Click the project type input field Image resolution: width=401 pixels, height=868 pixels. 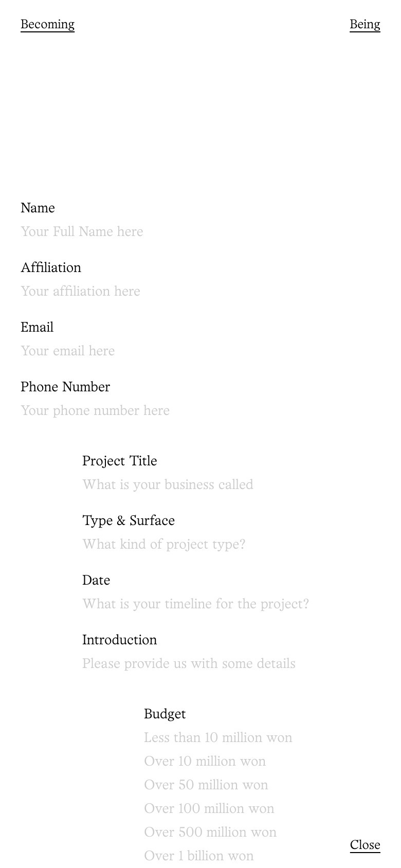click(164, 545)
